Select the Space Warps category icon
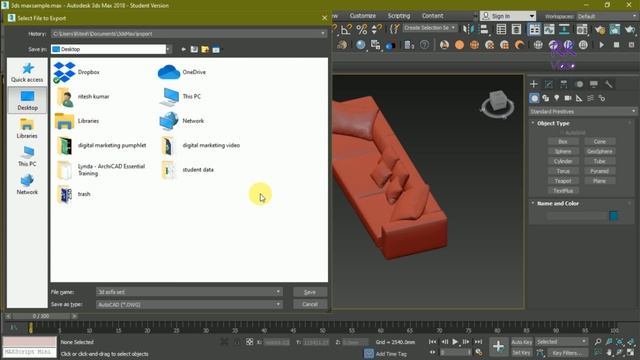 (590, 98)
